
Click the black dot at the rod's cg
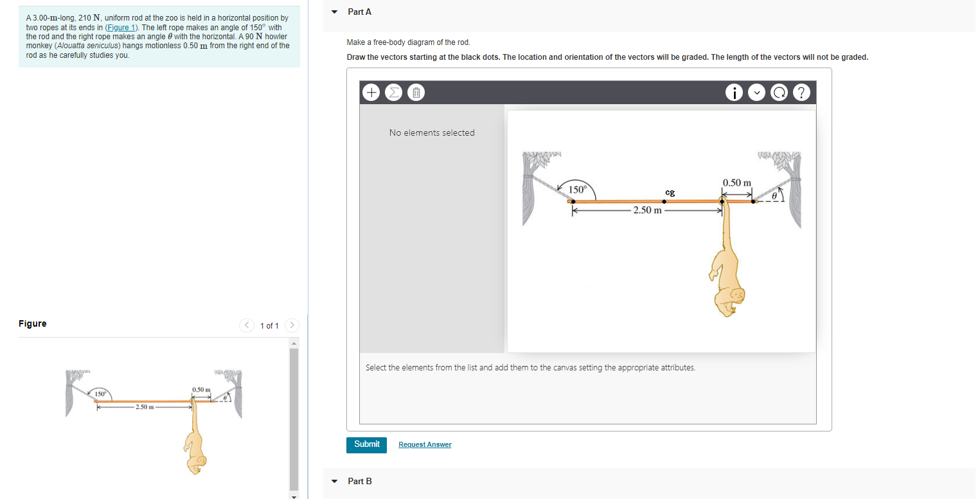663,201
